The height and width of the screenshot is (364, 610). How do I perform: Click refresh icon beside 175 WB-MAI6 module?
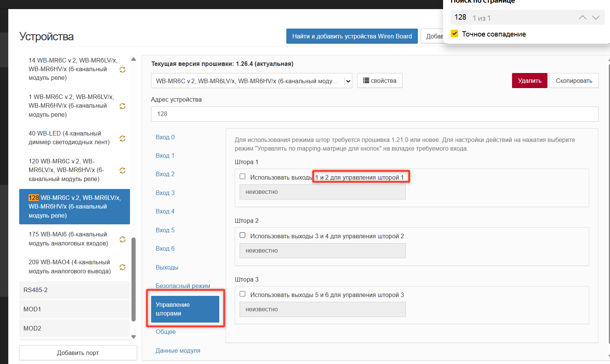tap(122, 239)
